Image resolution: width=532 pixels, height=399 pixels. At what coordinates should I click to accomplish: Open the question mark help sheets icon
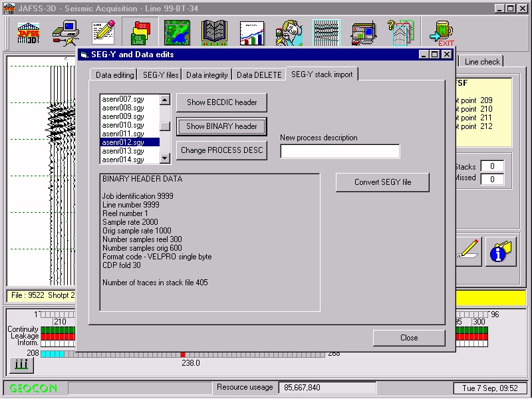[401, 33]
